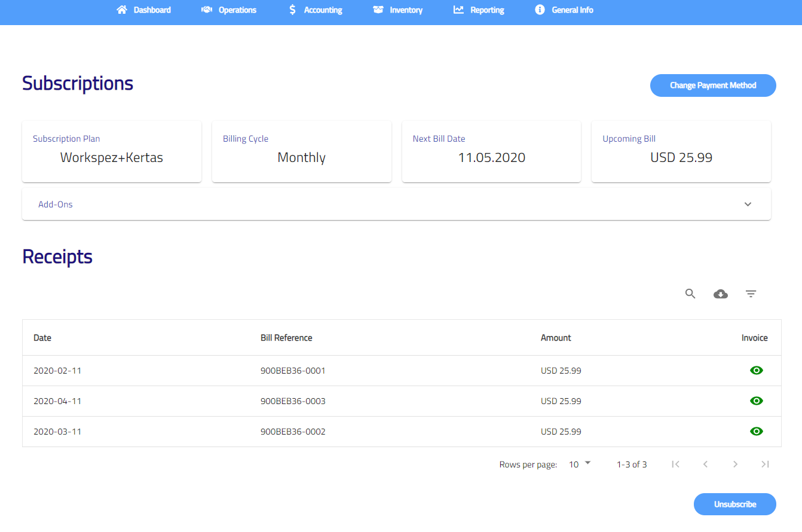Expand the Add-Ons panel chevron
The image size is (802, 532).
pos(748,204)
